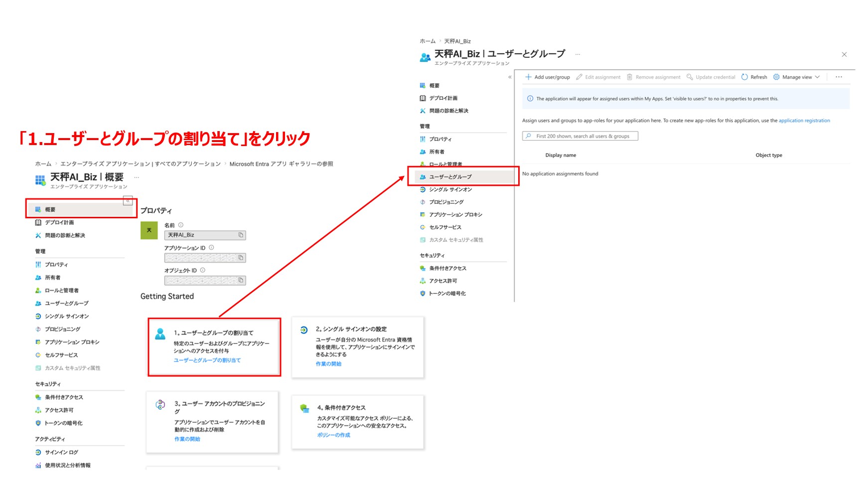Click セルフサービス icon in the left overview sidebar
The width and height of the screenshot is (868, 487).
tap(38, 355)
